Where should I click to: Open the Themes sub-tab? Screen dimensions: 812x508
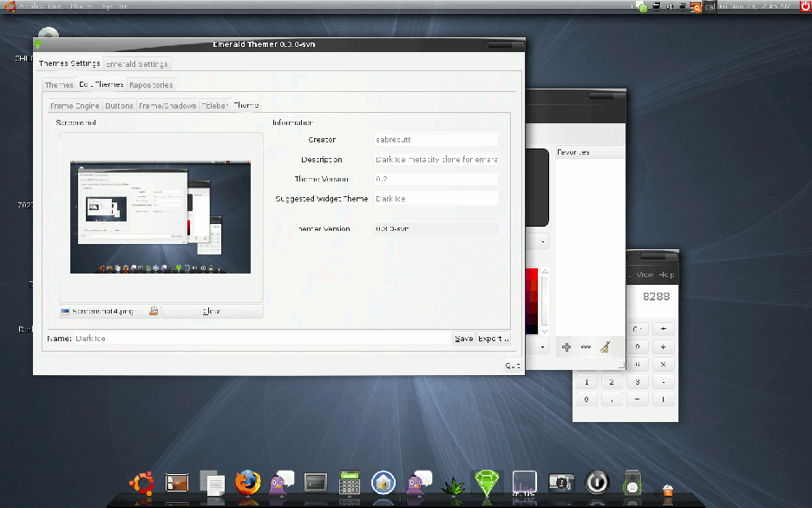[x=58, y=84]
